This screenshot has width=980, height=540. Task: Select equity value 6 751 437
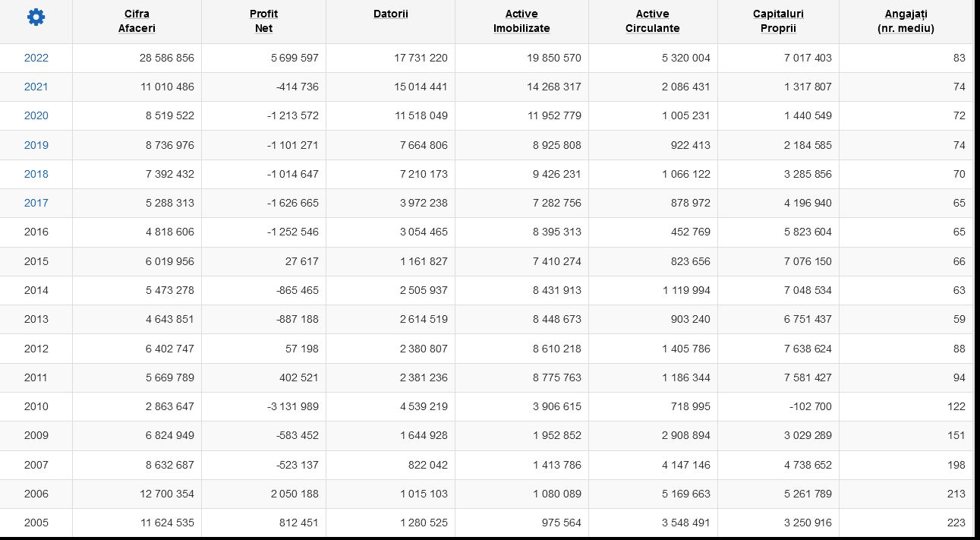[808, 319]
